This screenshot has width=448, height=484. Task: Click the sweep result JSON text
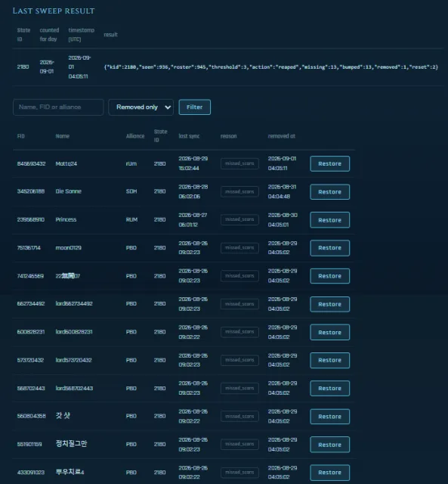[x=270, y=67]
